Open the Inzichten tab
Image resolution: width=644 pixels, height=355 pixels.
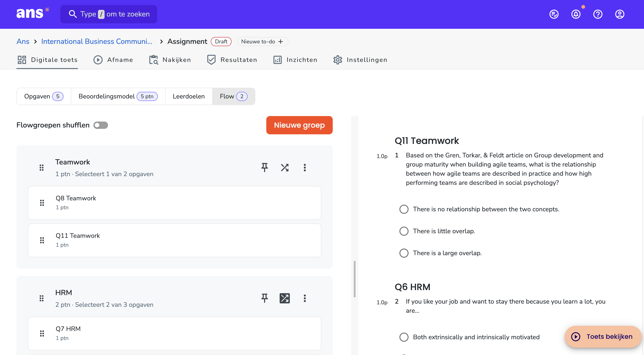(295, 60)
